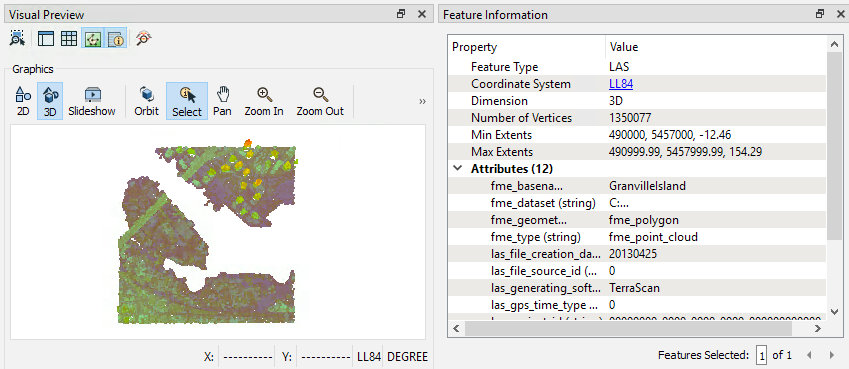The height and width of the screenshot is (369, 849).
Task: Go to next selected feature arrow
Action: coord(832,355)
